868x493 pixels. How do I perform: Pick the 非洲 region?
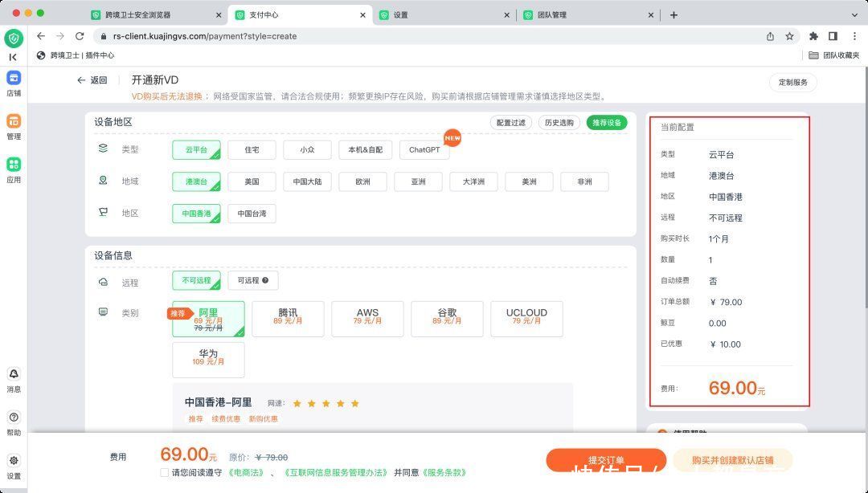pos(584,181)
